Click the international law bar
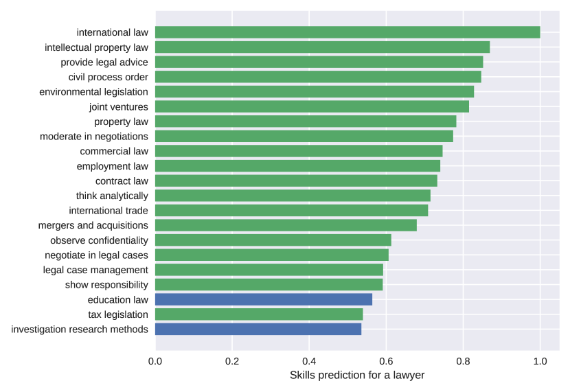This screenshot has height=392, width=570. point(347,32)
